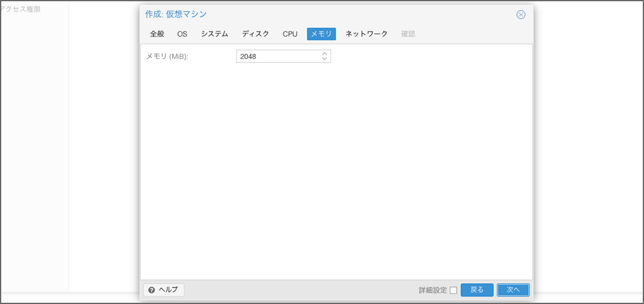
Task: Switch to the CPU tab
Action: 290,34
